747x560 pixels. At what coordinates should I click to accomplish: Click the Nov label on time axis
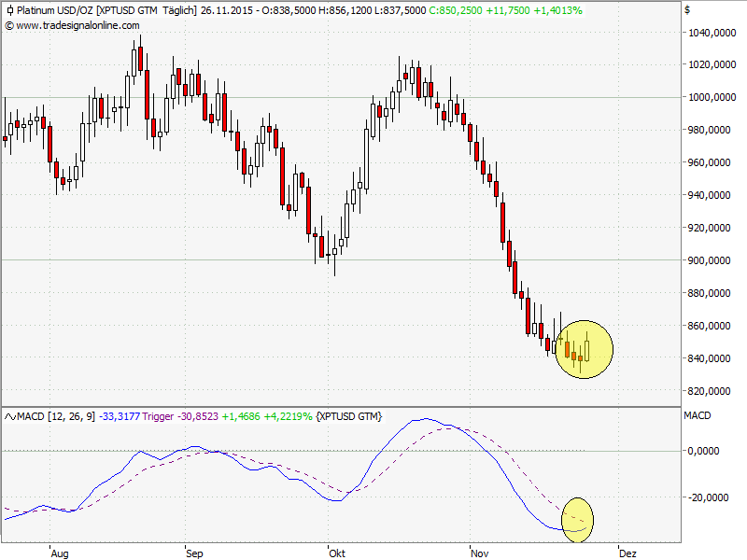[x=480, y=553]
